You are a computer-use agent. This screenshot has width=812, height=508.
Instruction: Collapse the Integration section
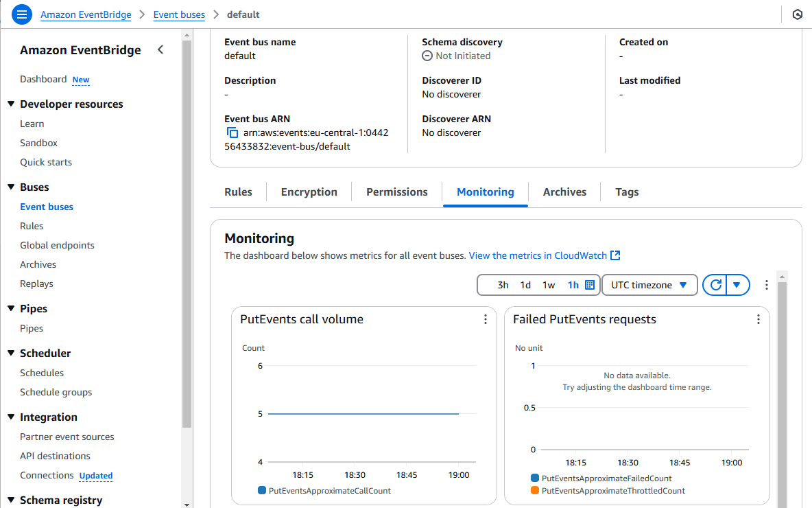coord(11,417)
